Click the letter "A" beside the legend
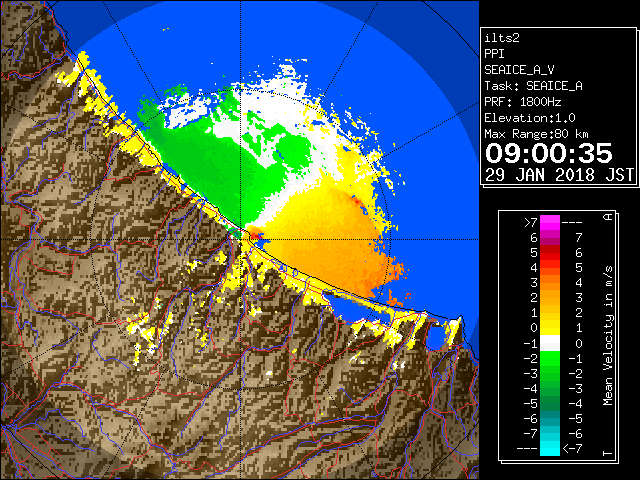Image resolution: width=640 pixels, height=480 pixels. pyautogui.click(x=608, y=217)
